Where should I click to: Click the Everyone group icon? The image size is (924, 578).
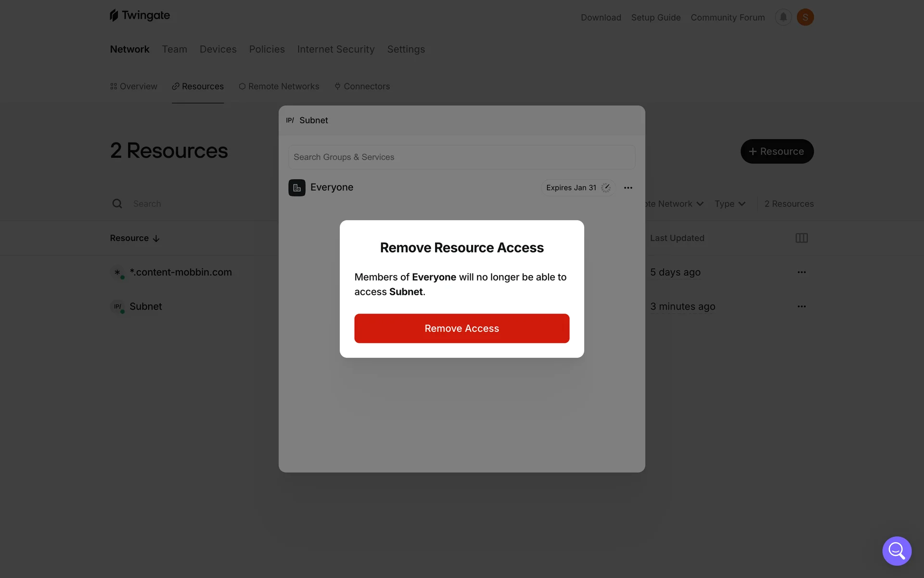coord(296,188)
